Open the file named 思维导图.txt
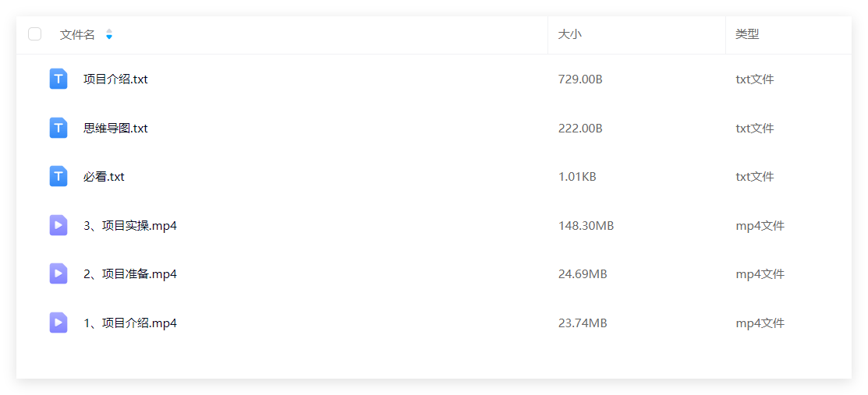Image resolution: width=868 pixels, height=395 pixels. pyautogui.click(x=115, y=129)
